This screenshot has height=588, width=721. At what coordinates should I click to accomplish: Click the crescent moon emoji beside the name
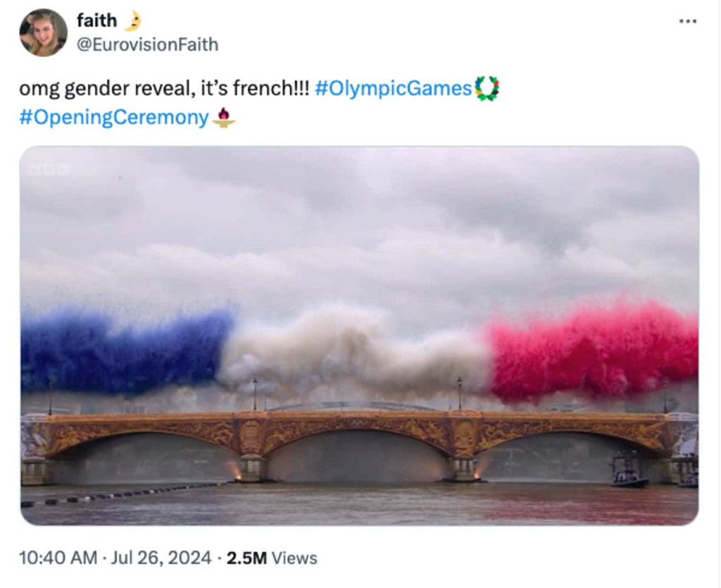tap(132, 20)
